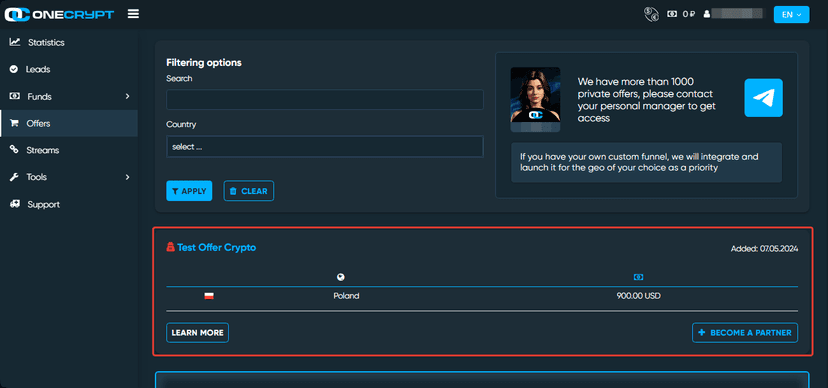Click the payout money column header icon
This screenshot has height=388, width=828.
638,277
